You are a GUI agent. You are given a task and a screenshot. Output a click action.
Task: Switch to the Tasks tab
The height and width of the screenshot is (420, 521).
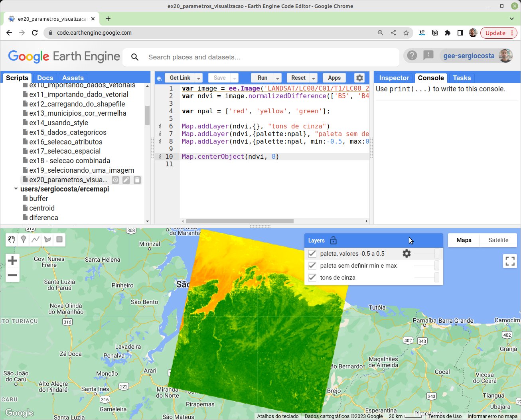coord(462,78)
